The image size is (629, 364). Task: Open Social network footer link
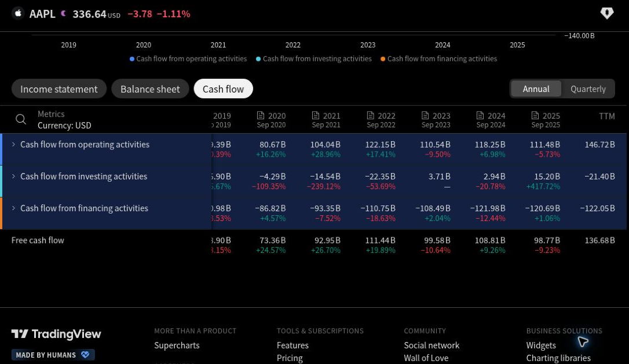(x=431, y=345)
